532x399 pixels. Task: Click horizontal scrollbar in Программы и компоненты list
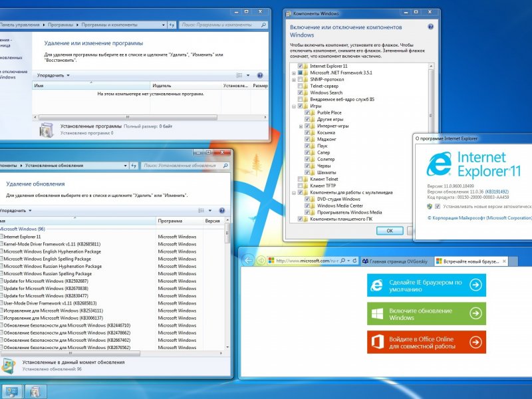click(x=128, y=118)
